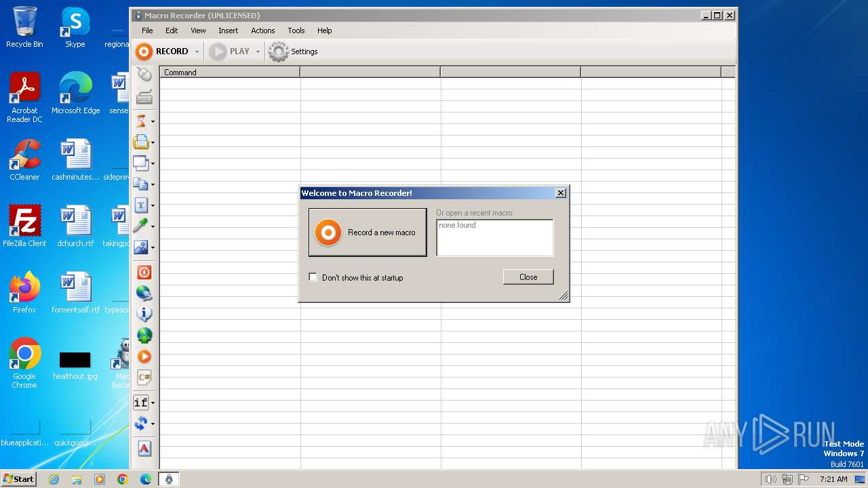
Task: Open the Actions menu
Action: (x=263, y=30)
